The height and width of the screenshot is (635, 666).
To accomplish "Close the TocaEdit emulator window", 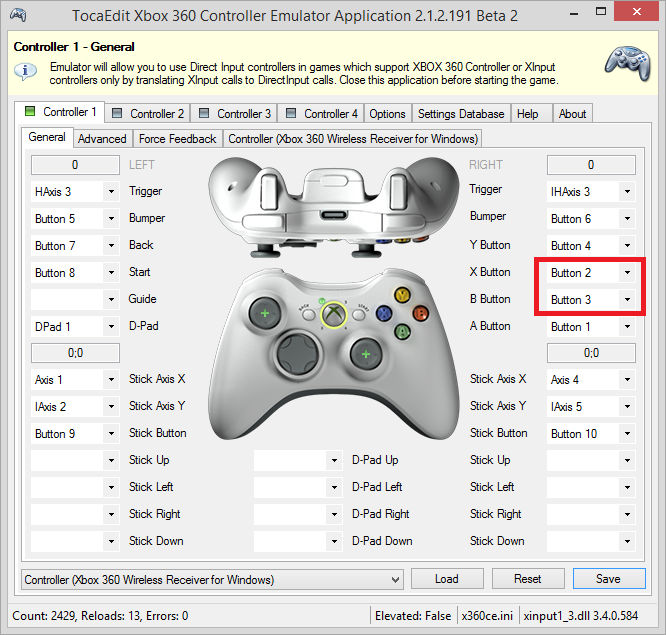I will 636,12.
